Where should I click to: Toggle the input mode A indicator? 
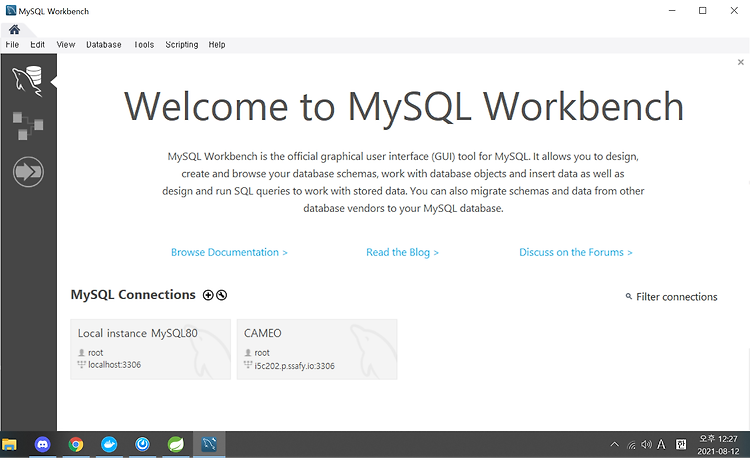pos(661,445)
